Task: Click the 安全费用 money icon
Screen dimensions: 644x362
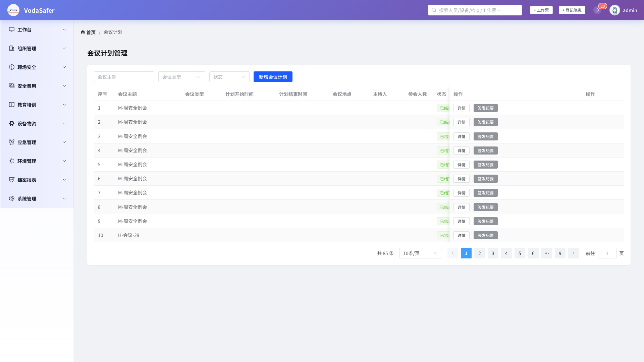Action: [12, 86]
